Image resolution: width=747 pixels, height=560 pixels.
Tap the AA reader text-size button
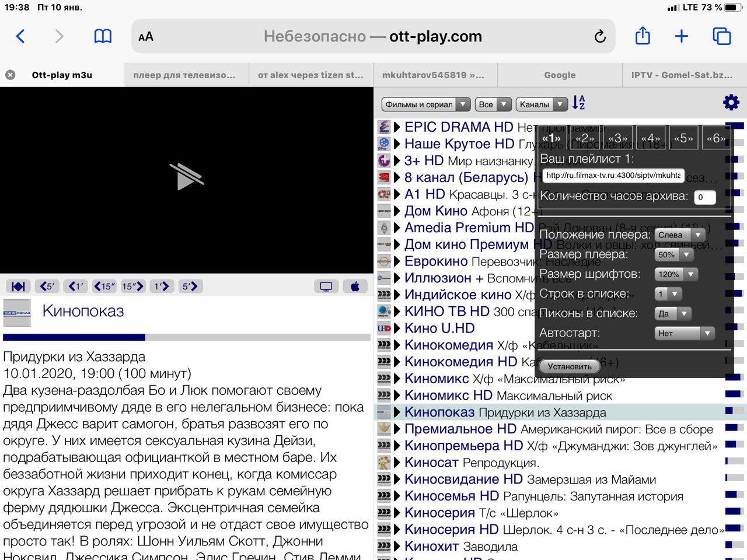pyautogui.click(x=146, y=37)
